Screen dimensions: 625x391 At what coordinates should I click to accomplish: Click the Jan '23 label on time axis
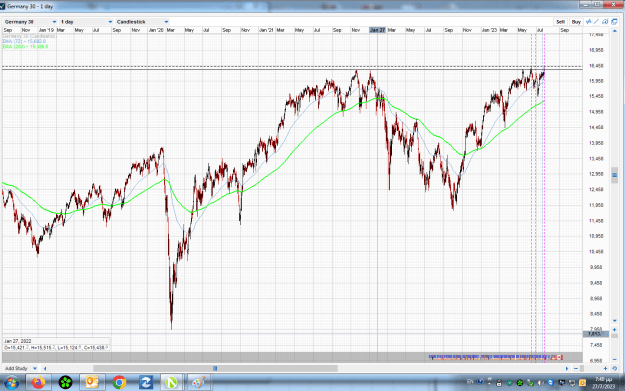coord(489,30)
